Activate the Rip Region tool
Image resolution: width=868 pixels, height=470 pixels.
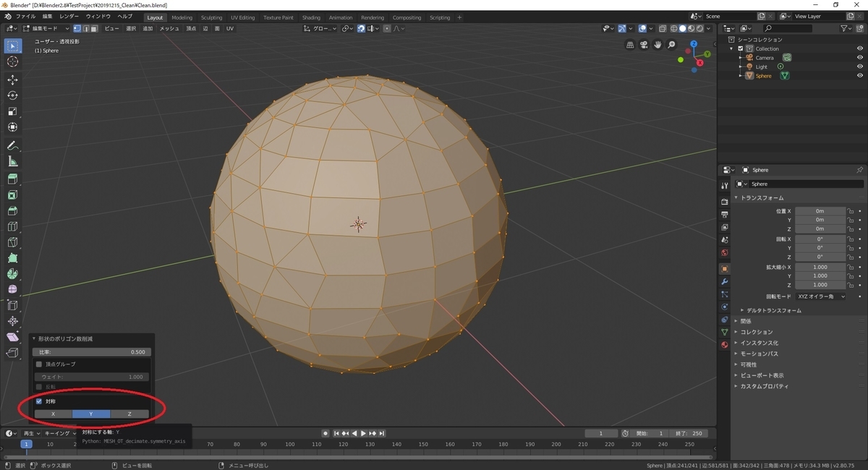pyautogui.click(x=12, y=353)
